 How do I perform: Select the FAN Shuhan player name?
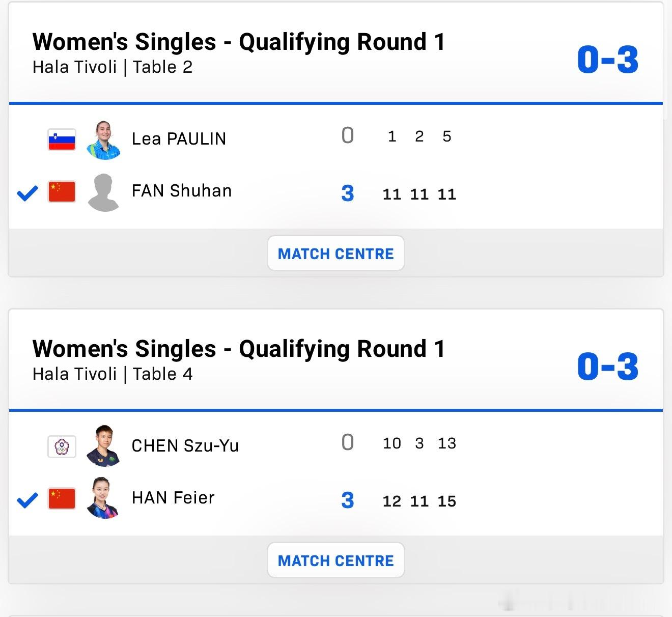tap(182, 191)
